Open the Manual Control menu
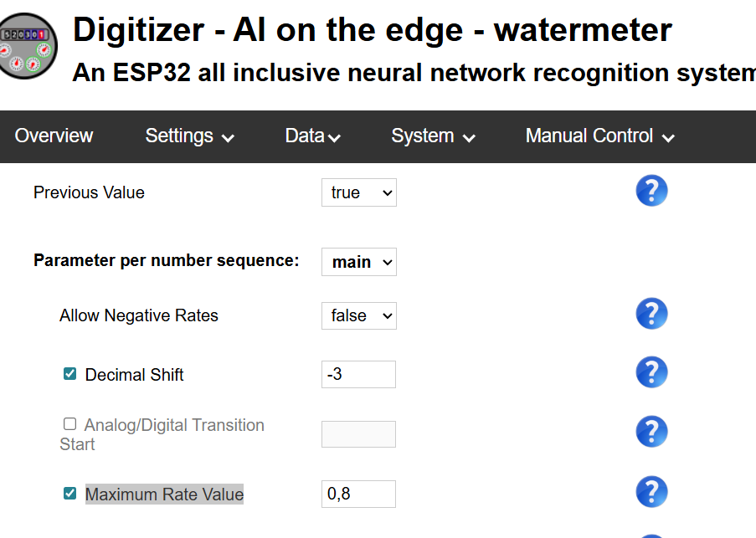 [599, 136]
